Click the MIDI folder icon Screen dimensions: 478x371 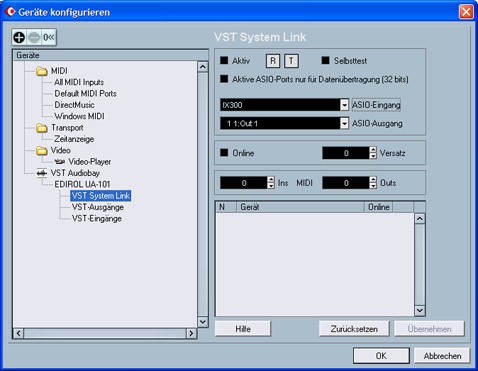pyautogui.click(x=42, y=71)
